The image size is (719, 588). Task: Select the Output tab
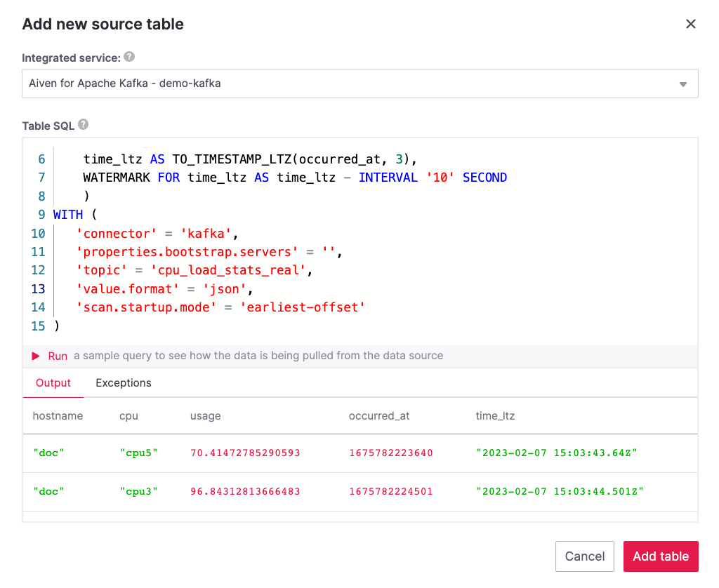pyautogui.click(x=53, y=382)
